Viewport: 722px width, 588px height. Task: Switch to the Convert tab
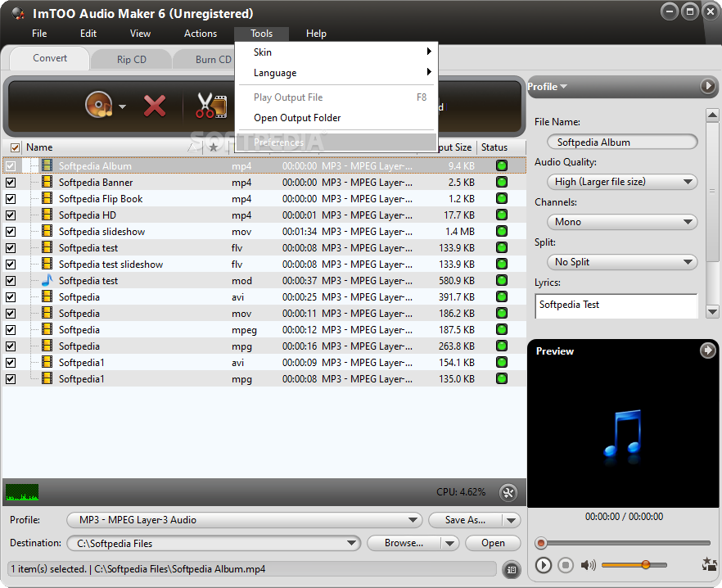pyautogui.click(x=50, y=58)
